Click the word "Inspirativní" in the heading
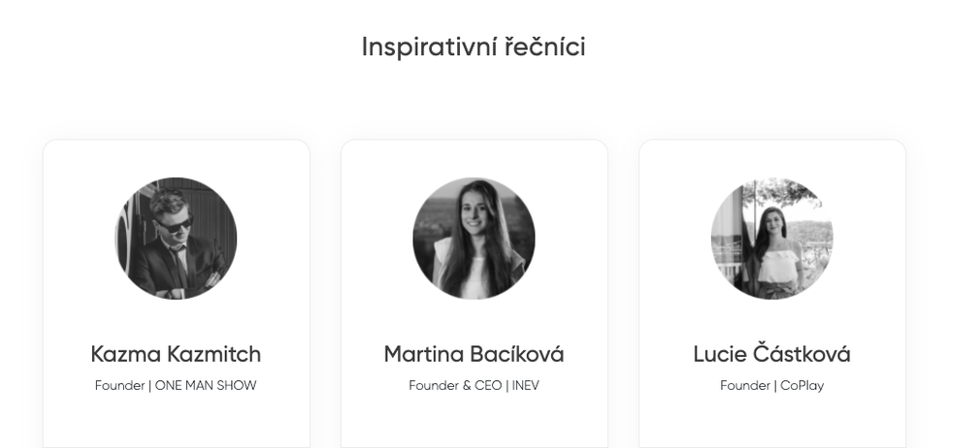This screenshot has width=980, height=448. click(x=428, y=48)
